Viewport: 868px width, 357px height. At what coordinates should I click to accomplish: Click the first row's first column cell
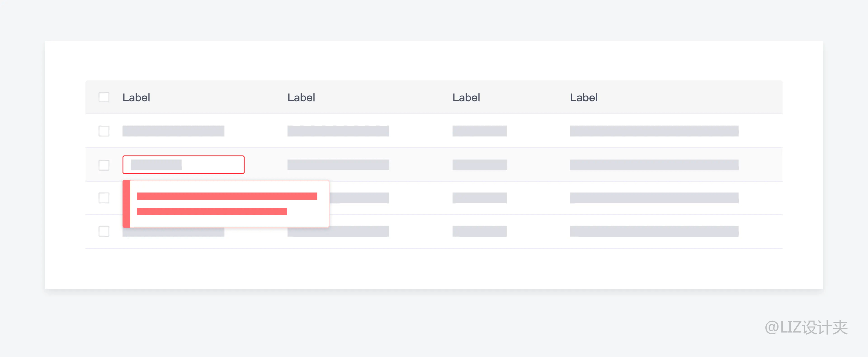click(x=173, y=131)
